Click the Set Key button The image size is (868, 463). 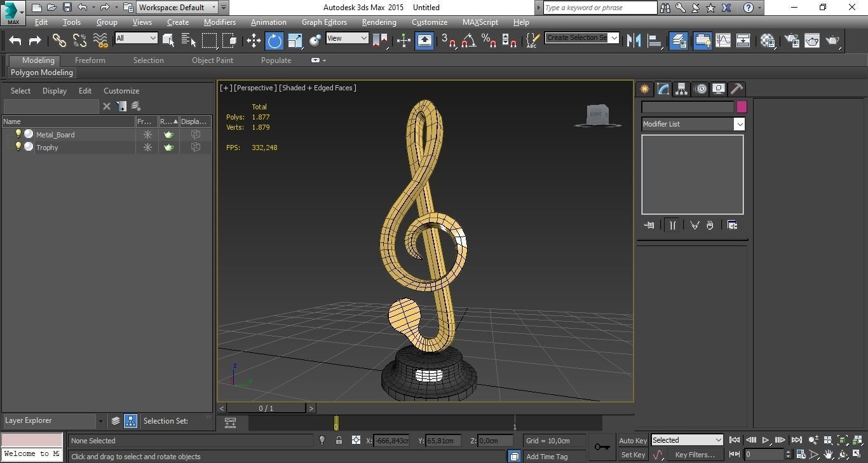tap(633, 455)
